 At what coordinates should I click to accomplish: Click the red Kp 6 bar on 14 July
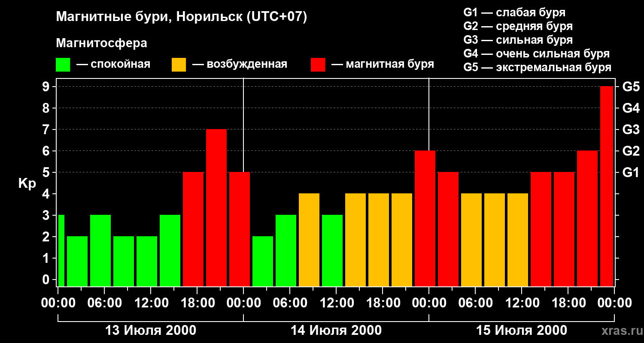(425, 219)
